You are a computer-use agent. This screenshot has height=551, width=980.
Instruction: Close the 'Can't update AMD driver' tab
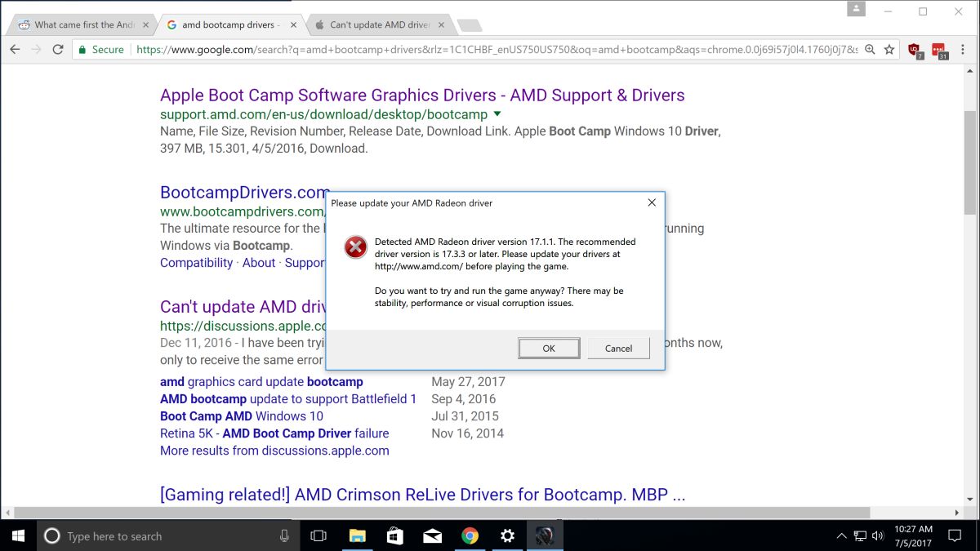[x=442, y=24]
